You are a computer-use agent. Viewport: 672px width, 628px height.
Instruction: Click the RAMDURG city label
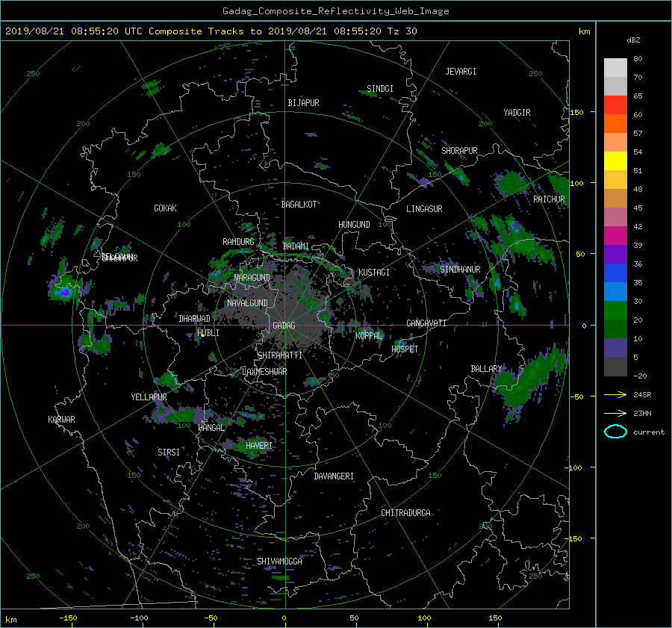point(238,242)
